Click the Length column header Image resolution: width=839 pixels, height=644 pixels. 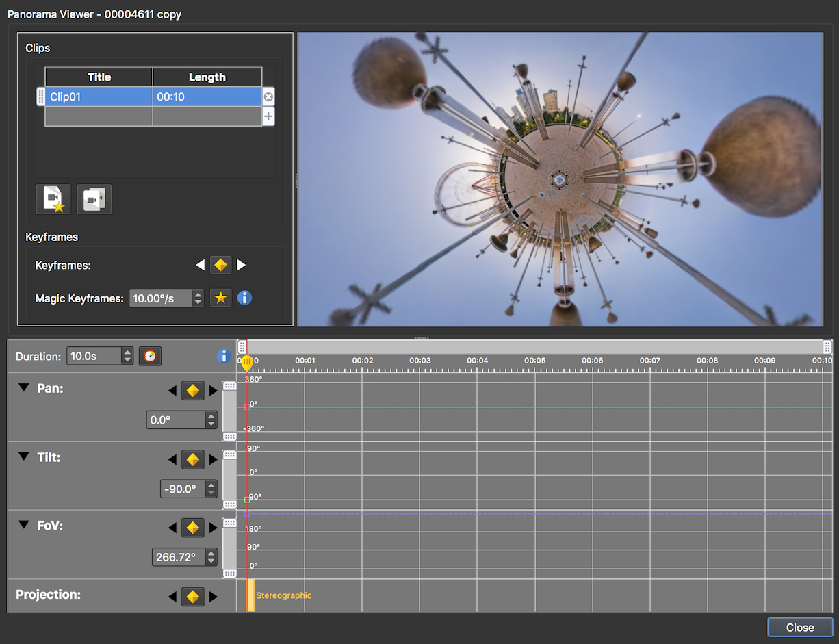207,77
